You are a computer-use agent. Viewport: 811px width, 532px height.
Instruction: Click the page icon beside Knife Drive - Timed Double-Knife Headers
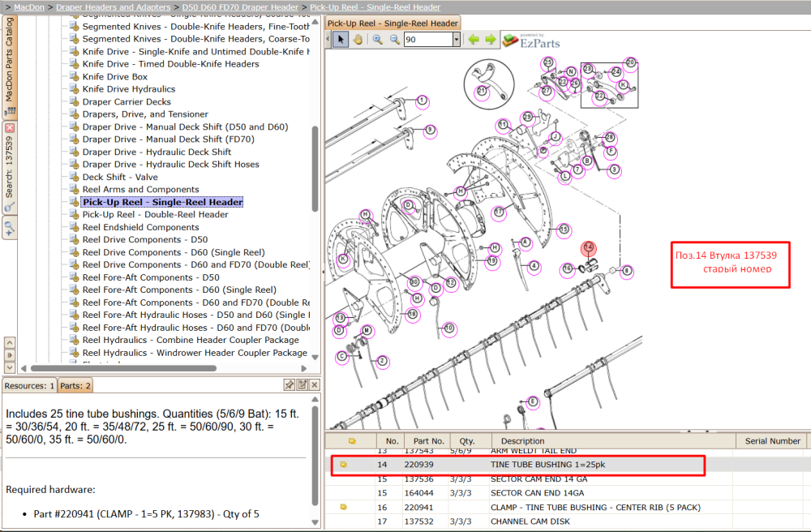74,63
